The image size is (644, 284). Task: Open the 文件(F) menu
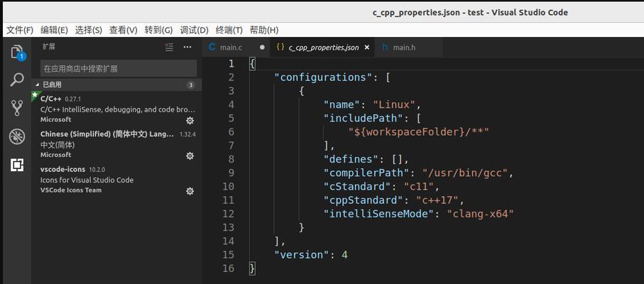coord(20,30)
